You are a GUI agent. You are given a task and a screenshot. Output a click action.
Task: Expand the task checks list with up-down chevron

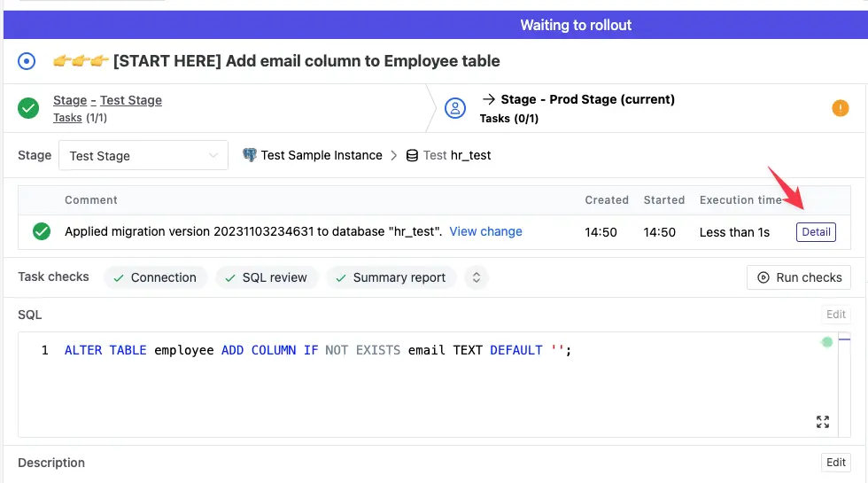[477, 277]
